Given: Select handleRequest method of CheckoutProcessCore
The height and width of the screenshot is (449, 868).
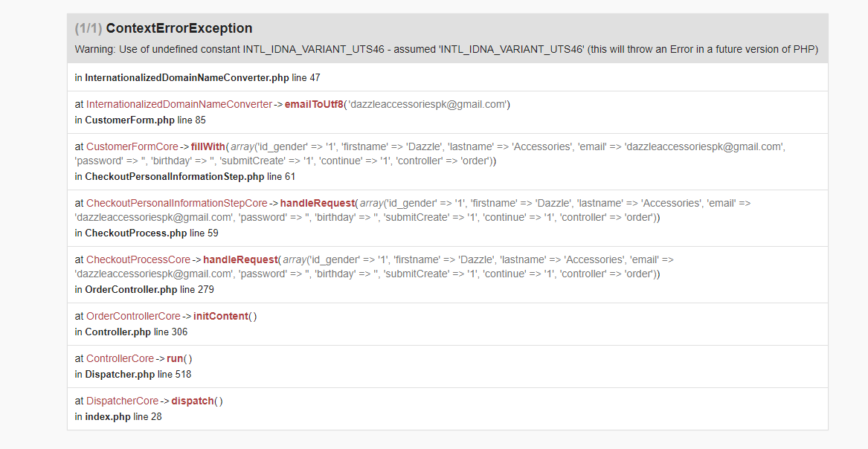Looking at the screenshot, I should 239,259.
